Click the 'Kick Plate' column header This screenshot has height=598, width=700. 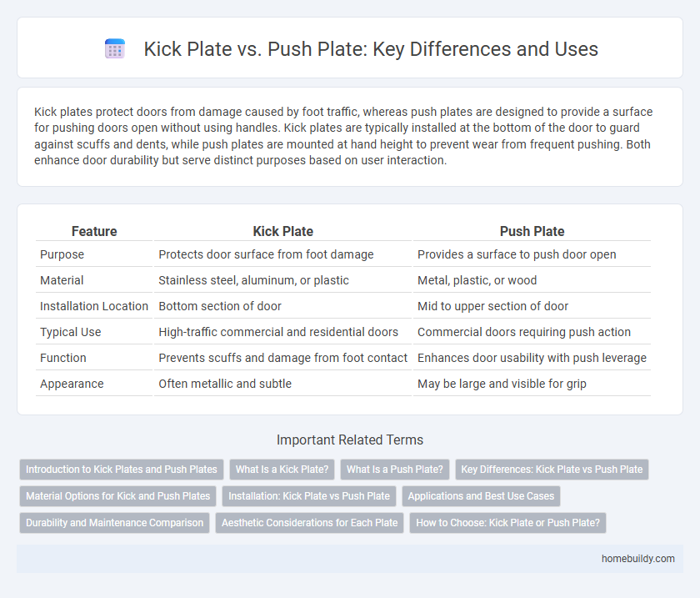click(282, 231)
